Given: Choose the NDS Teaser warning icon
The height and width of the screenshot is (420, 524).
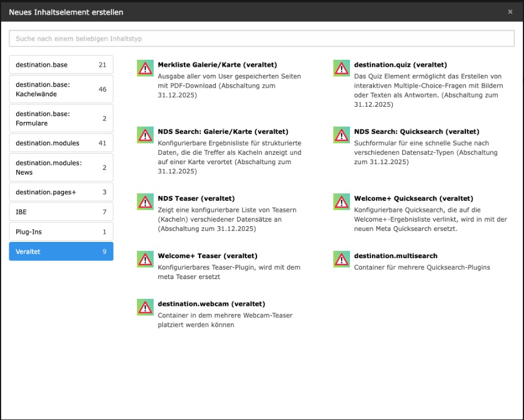Looking at the screenshot, I should tap(144, 201).
